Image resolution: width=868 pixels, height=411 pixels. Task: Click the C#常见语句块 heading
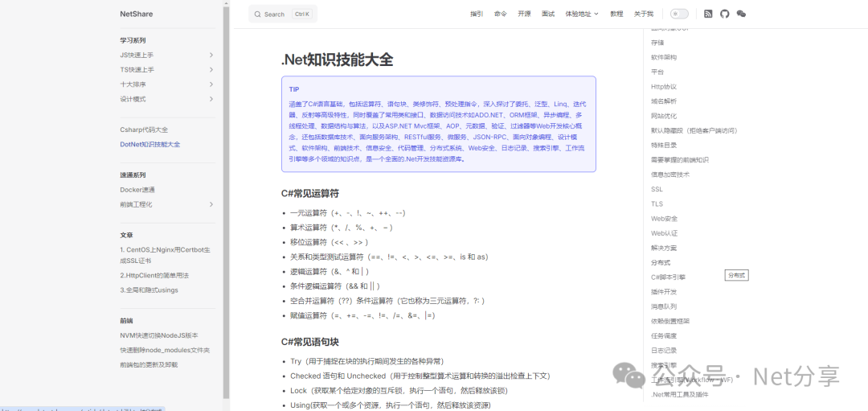309,342
